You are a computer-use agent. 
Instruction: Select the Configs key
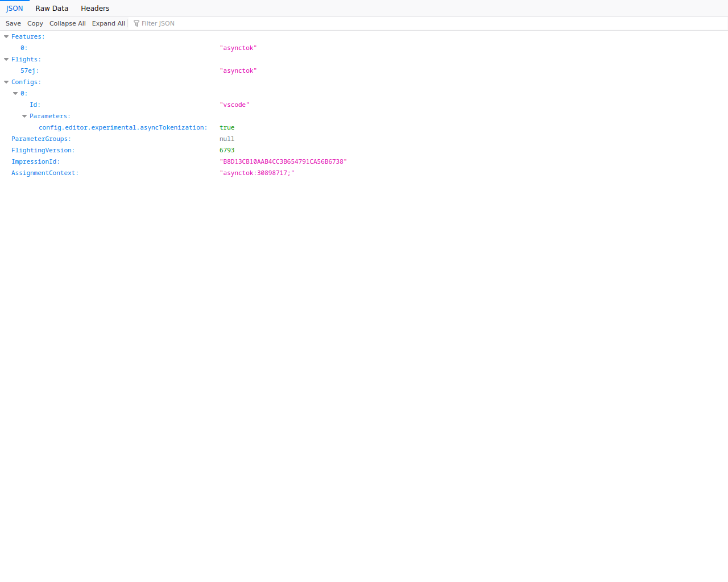click(26, 82)
